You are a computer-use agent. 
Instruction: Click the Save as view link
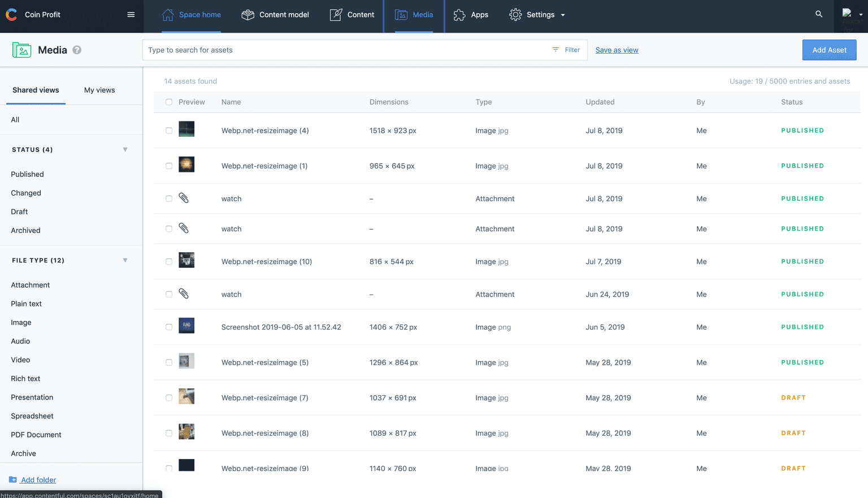click(617, 50)
